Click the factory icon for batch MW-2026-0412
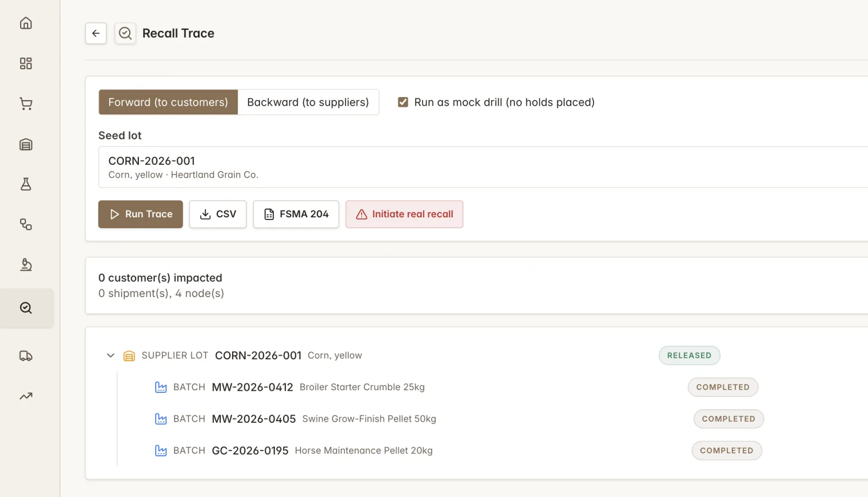 161,387
